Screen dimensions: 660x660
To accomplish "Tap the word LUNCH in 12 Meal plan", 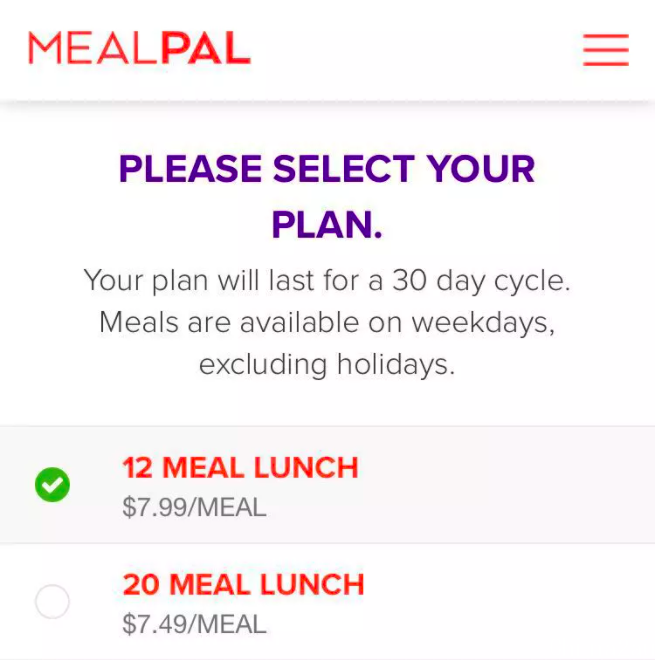I will click(306, 468).
